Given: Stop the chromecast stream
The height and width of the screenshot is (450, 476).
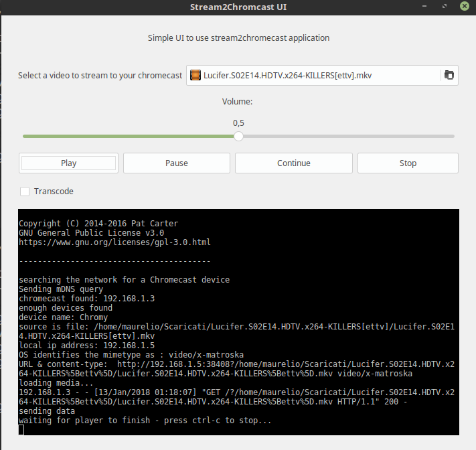Looking at the screenshot, I should coord(408,163).
